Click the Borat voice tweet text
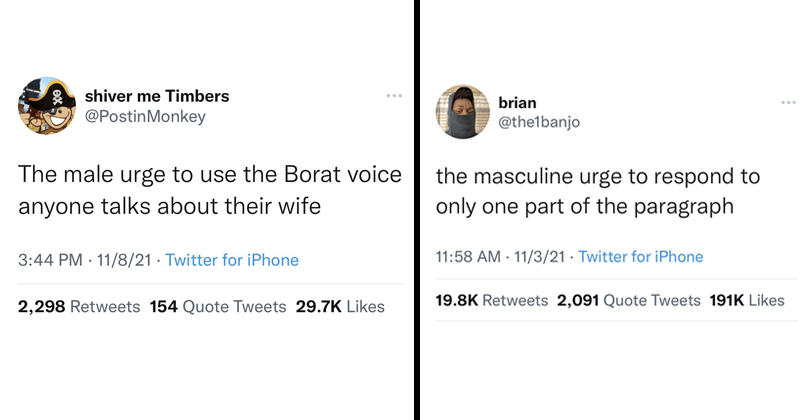The height and width of the screenshot is (420, 800). (210, 192)
